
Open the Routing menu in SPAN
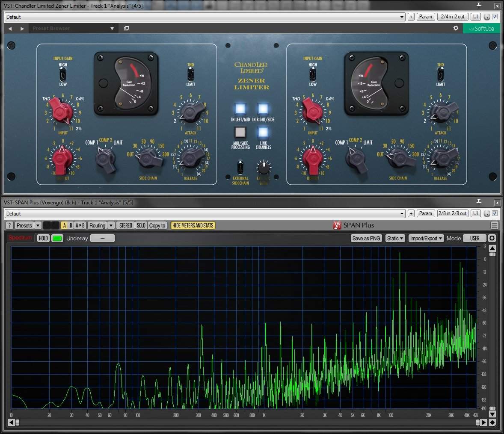click(97, 225)
